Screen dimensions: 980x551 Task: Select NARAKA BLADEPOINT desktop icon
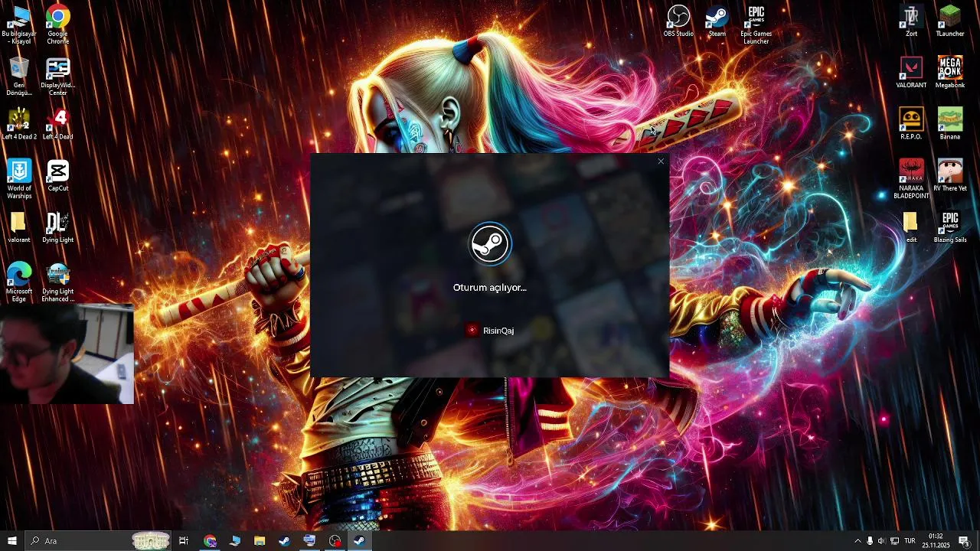(911, 179)
